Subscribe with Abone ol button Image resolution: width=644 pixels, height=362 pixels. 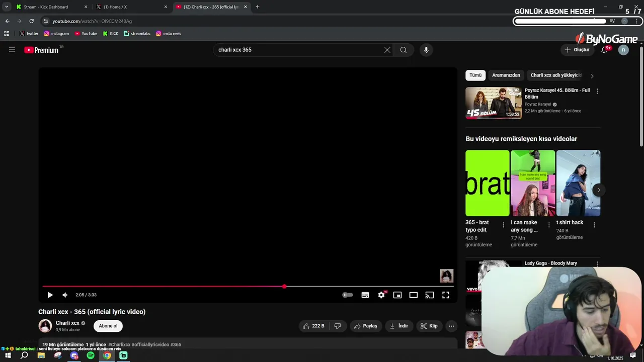tap(108, 326)
